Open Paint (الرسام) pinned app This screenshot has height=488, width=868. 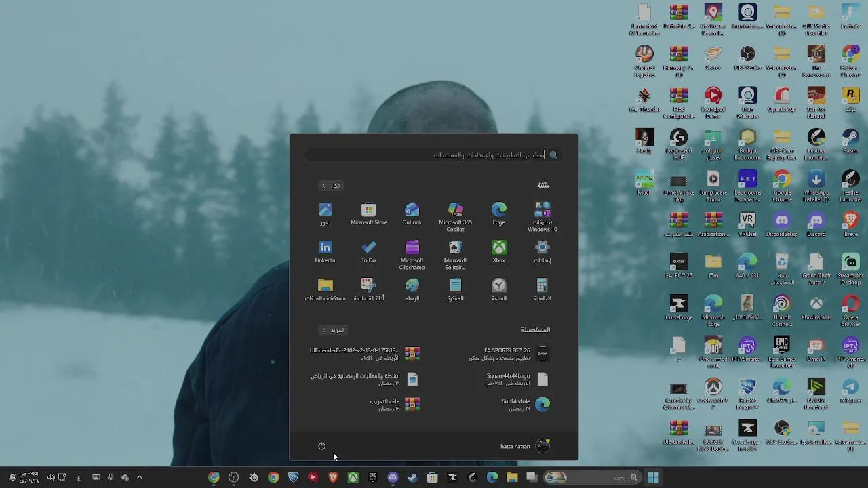tap(412, 290)
